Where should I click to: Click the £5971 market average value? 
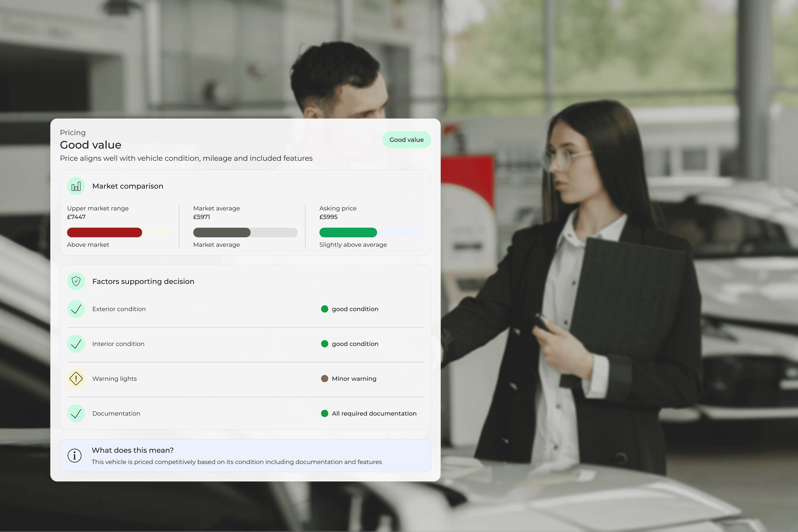point(202,217)
